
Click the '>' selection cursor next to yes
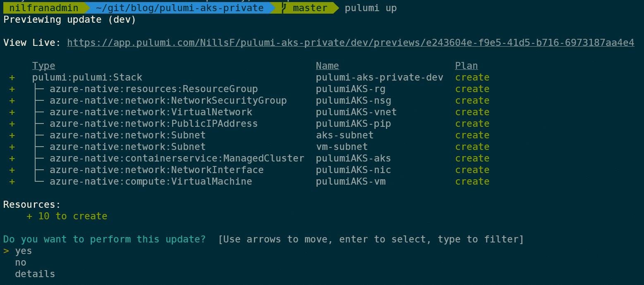click(x=6, y=251)
